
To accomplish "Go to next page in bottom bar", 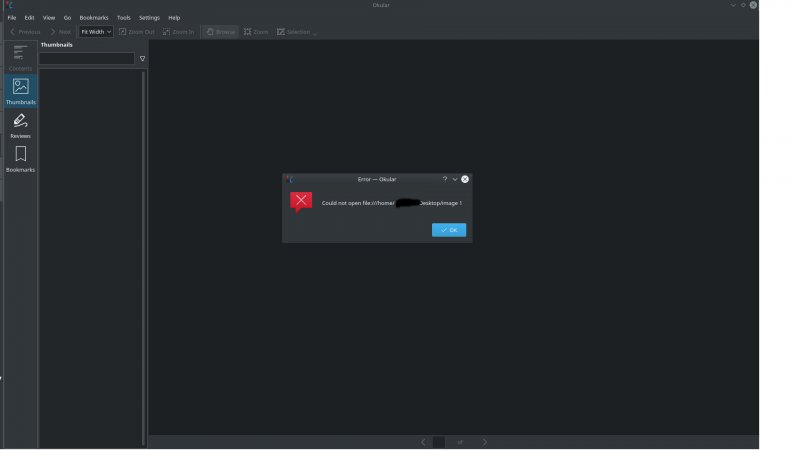I will click(x=485, y=442).
